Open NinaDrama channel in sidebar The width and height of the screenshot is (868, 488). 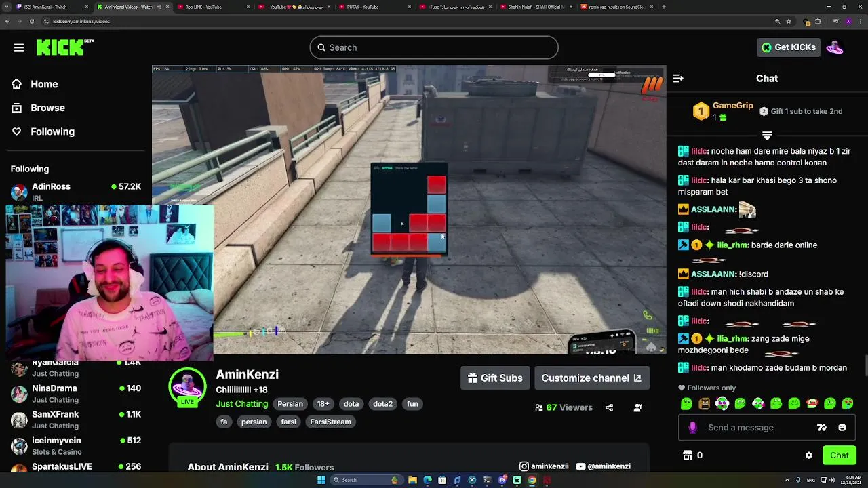click(x=76, y=394)
